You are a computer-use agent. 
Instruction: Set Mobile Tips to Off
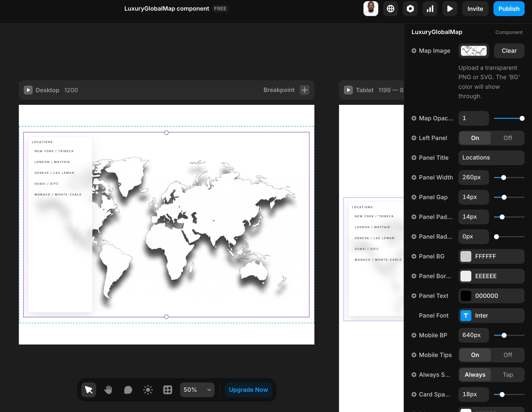tap(508, 355)
